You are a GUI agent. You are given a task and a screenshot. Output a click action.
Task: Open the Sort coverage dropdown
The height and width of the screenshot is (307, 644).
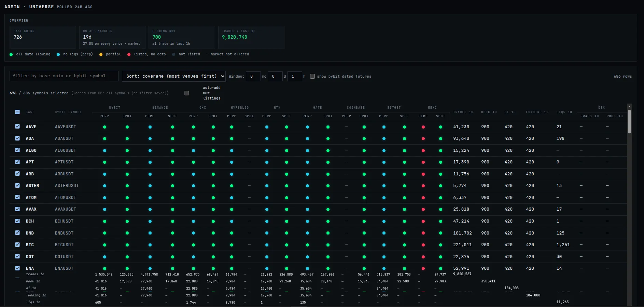[x=174, y=76]
